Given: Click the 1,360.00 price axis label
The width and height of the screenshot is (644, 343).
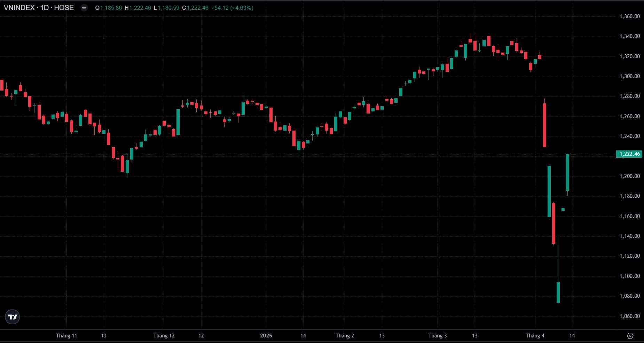Looking at the screenshot, I should point(629,16).
